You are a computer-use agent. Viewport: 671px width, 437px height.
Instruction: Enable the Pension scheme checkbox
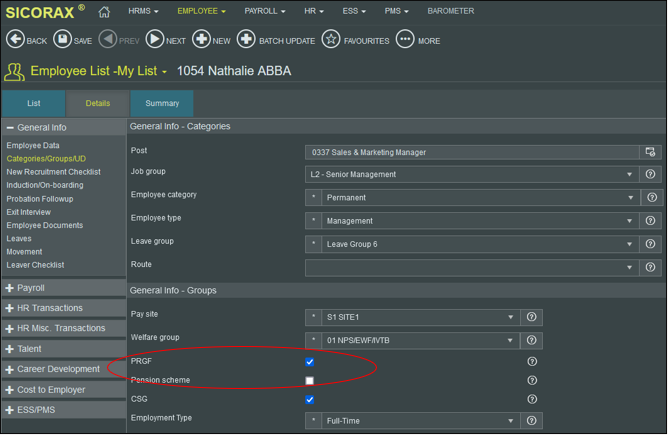[x=310, y=381]
